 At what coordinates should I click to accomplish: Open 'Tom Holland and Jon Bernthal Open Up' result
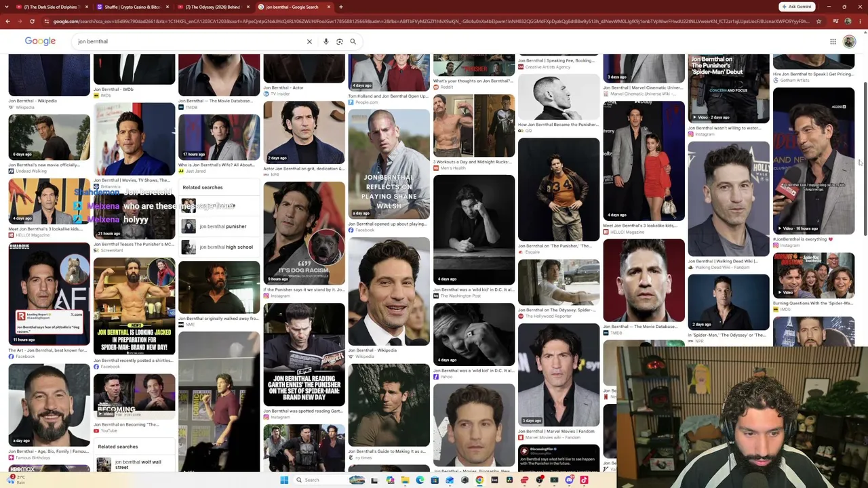(x=388, y=96)
